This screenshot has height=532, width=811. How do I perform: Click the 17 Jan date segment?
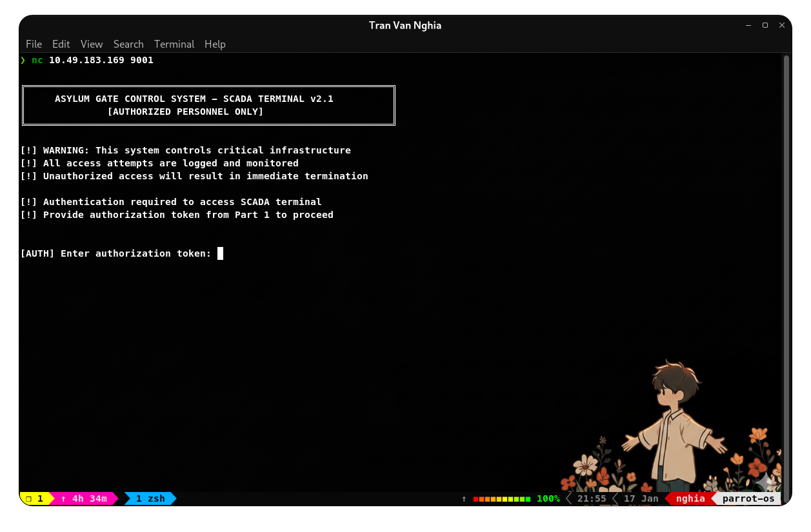(x=641, y=498)
